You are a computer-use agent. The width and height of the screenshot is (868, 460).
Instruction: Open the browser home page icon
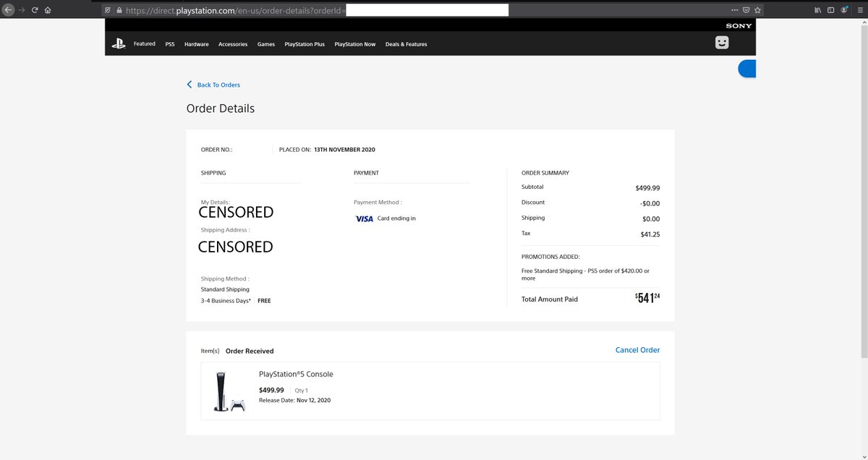(x=48, y=10)
